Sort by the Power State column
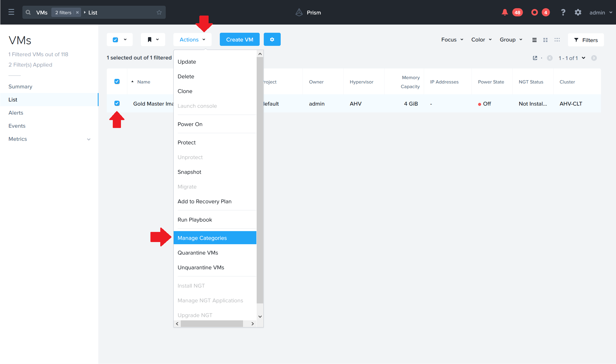The image size is (616, 364). click(x=491, y=82)
